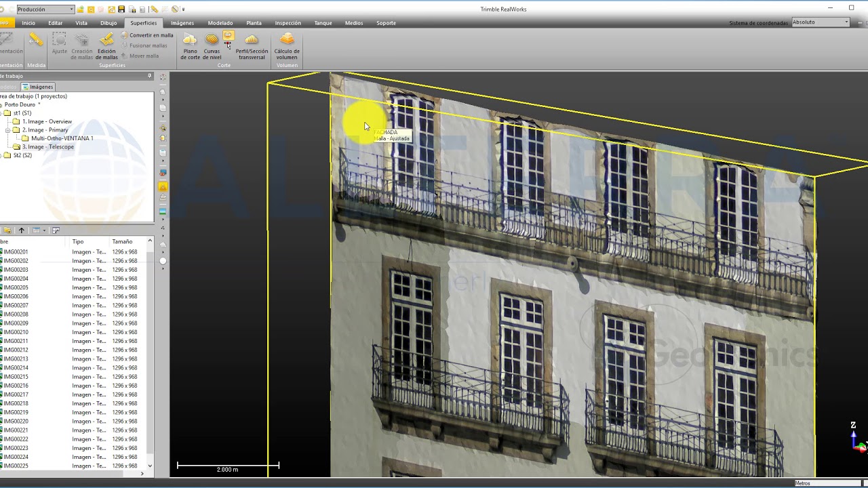Select 1. Image - Overview folder
868x488 pixels.
(x=47, y=121)
